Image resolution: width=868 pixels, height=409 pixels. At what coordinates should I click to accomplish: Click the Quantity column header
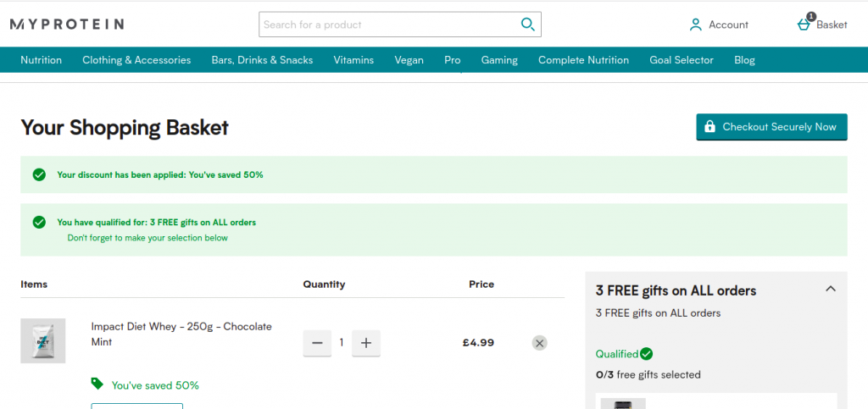point(324,285)
